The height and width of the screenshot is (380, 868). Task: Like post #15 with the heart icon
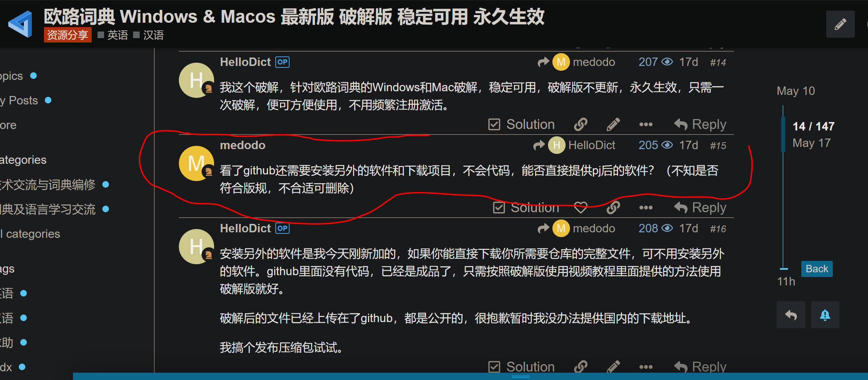click(x=581, y=208)
